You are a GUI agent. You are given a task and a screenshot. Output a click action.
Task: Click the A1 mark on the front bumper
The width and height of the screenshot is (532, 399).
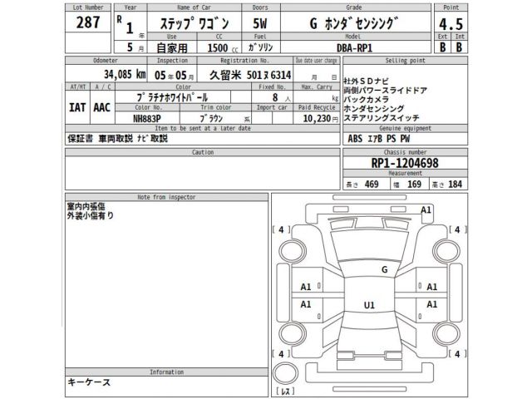click(x=426, y=211)
